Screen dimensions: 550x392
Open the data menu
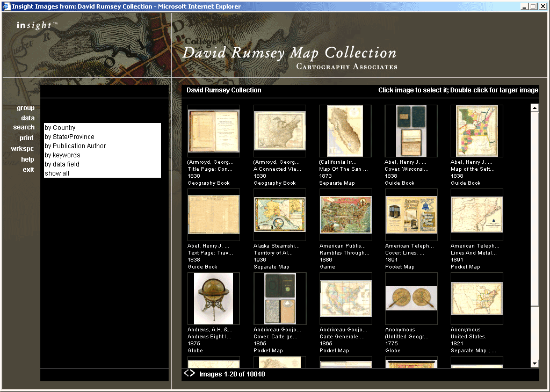27,118
